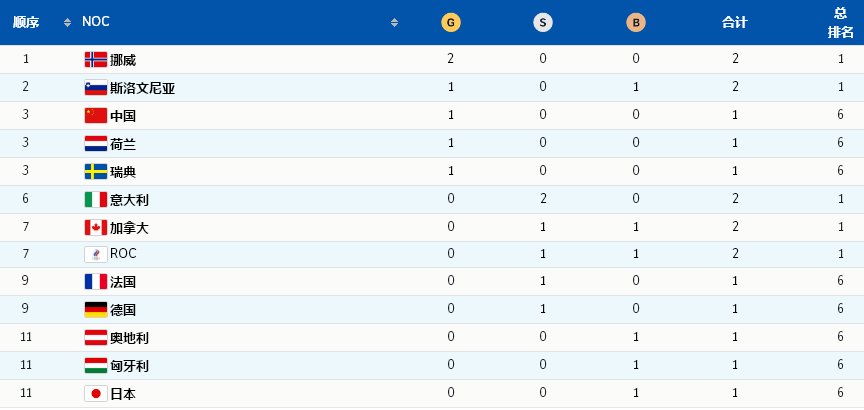Toggle sort arrows next to 顺序
864x410 pixels.
click(67, 22)
